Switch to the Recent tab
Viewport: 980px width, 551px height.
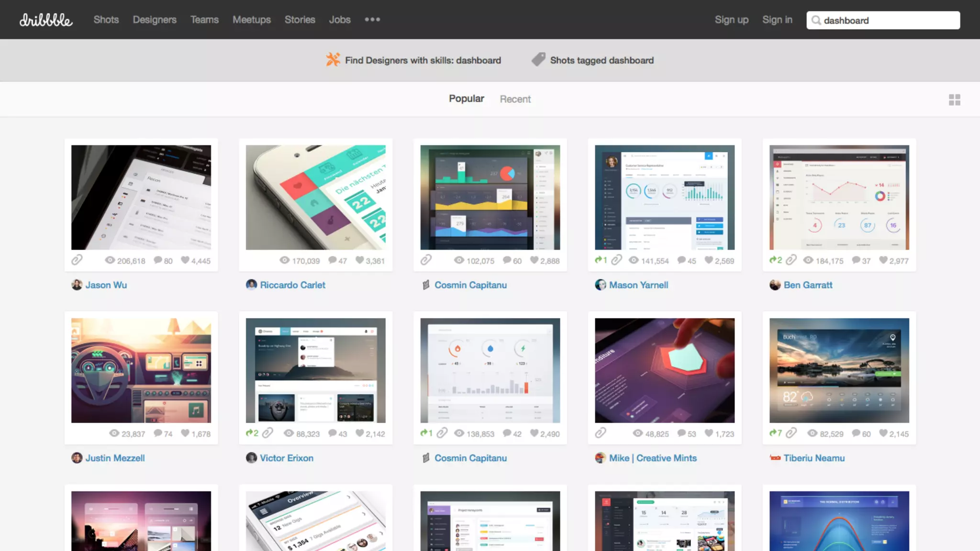tap(515, 99)
